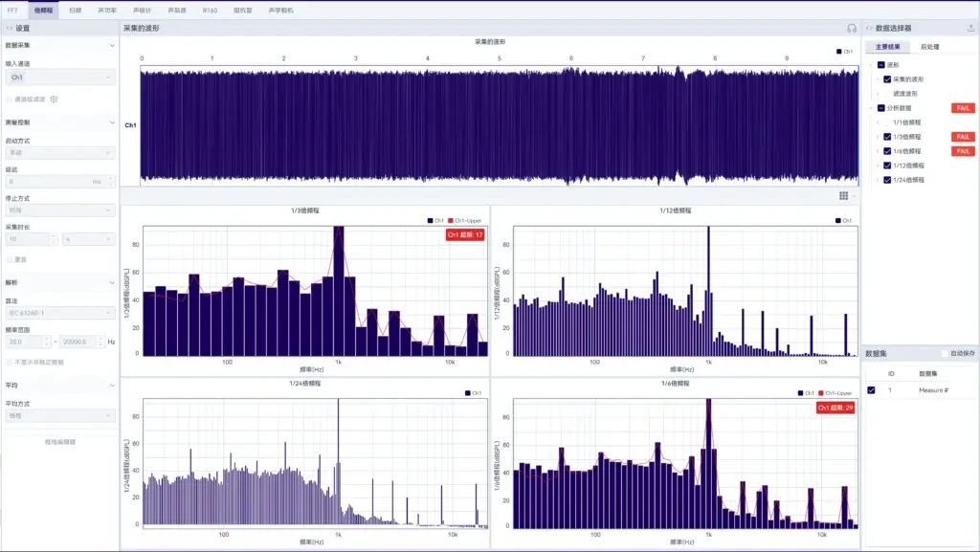Click the 20000.0 upper frequency field
The height and width of the screenshot is (552, 980).
(78, 342)
